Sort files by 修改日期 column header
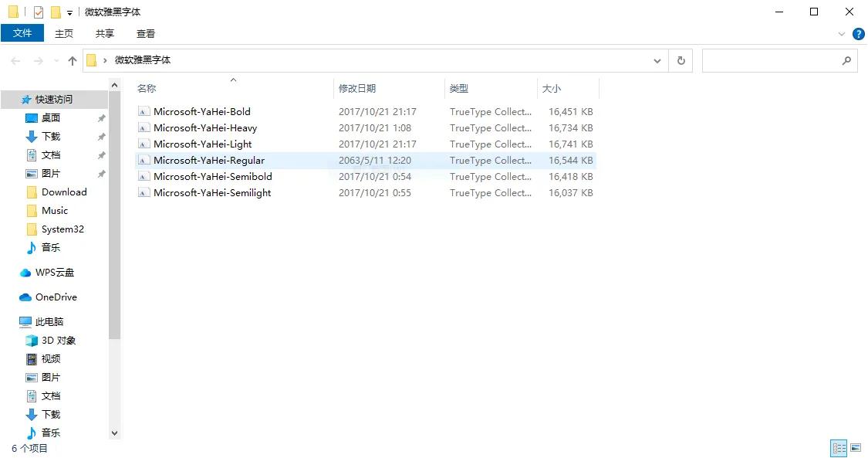 click(357, 89)
